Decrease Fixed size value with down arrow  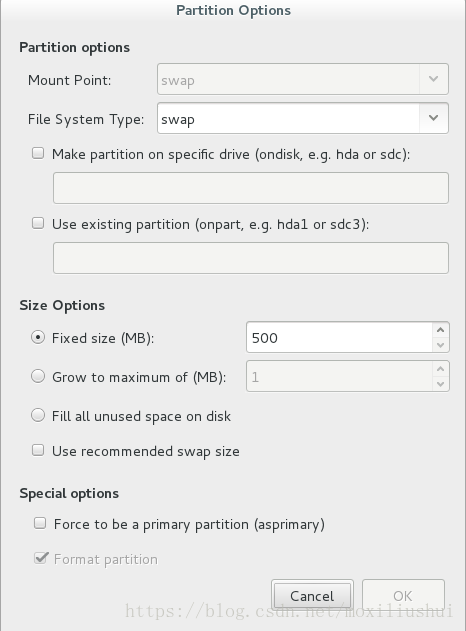[441, 345]
